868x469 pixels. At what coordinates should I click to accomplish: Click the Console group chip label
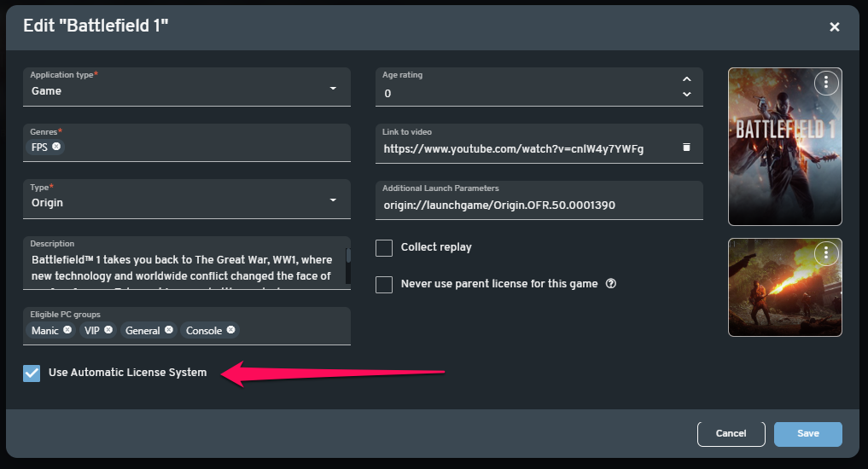[x=204, y=330]
